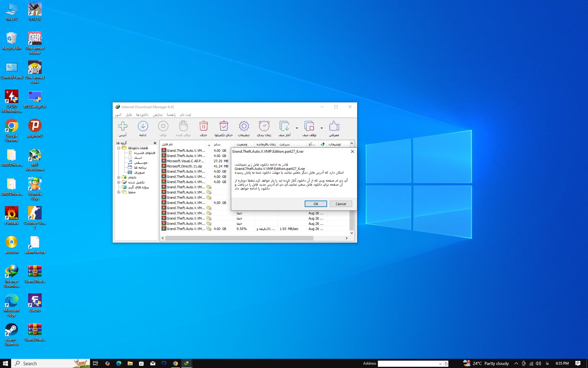Screen dimensions: 588x368
Task: Click the Delete trash can toolbar icon
Action: click(x=203, y=126)
